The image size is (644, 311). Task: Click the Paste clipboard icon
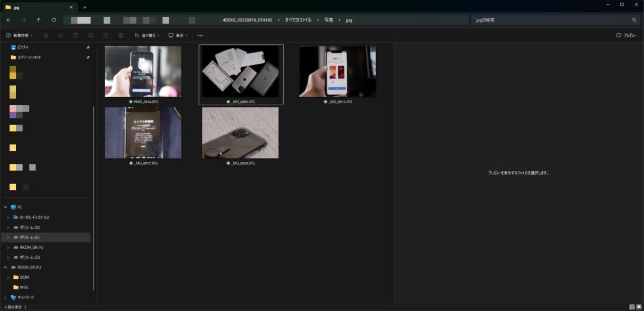pos(76,35)
